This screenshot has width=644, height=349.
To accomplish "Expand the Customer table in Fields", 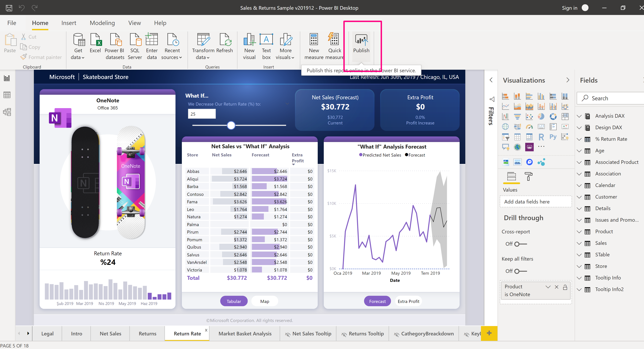I will click(x=579, y=197).
